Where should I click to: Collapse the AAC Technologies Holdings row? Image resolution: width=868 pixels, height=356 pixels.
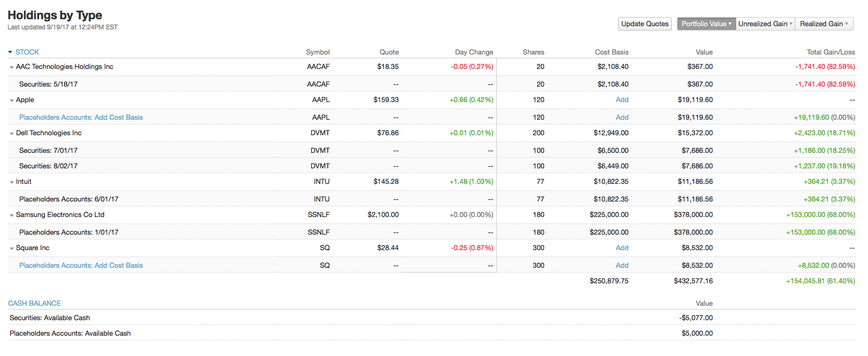(x=12, y=67)
